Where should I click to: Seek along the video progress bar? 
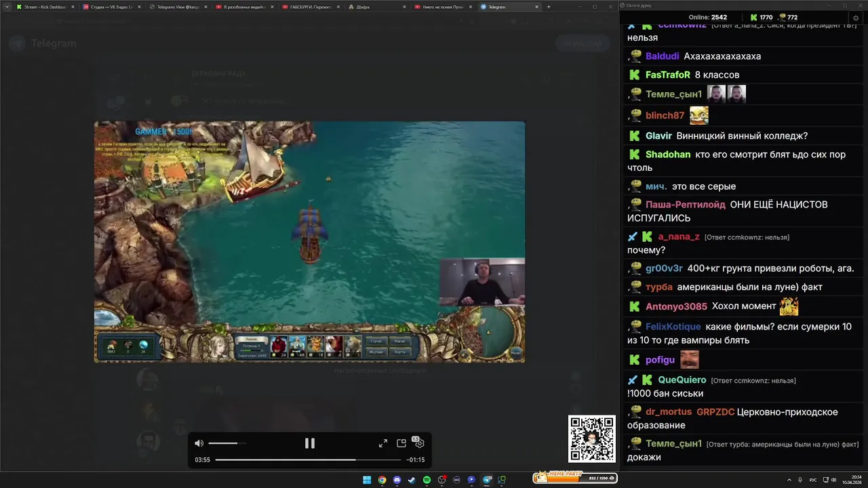[x=309, y=460]
